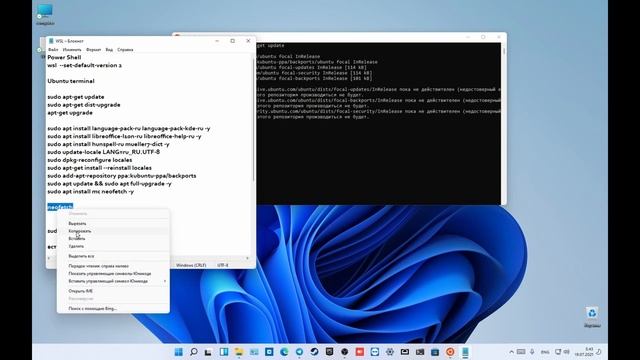The image size is (640, 360).
Task: Open volume tray icon
Action: click(567, 352)
